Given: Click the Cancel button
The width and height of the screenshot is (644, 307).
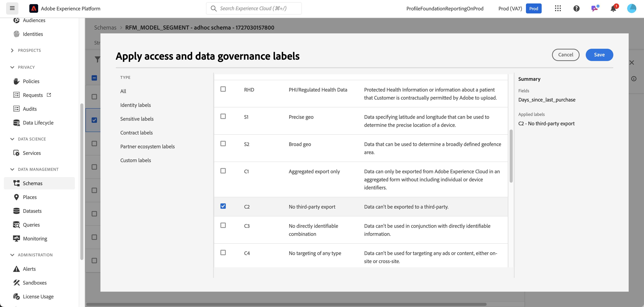Looking at the screenshot, I should click(565, 55).
